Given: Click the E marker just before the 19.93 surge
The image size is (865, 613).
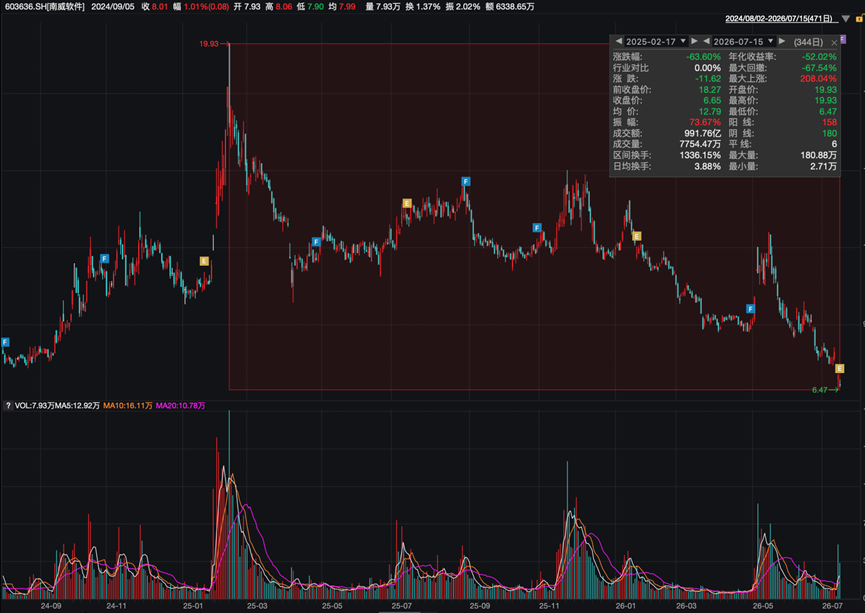Looking at the screenshot, I should [x=204, y=261].
